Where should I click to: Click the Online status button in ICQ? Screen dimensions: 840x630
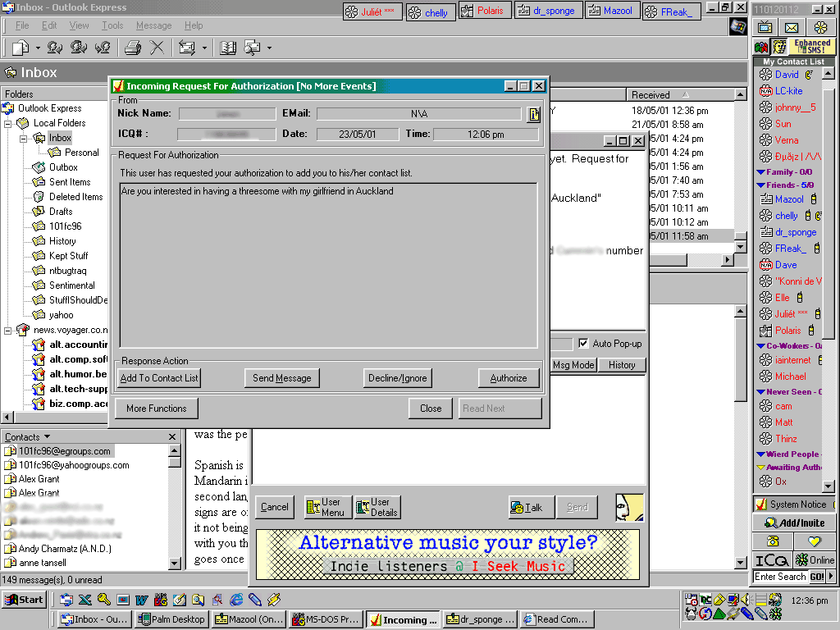pyautogui.click(x=815, y=559)
